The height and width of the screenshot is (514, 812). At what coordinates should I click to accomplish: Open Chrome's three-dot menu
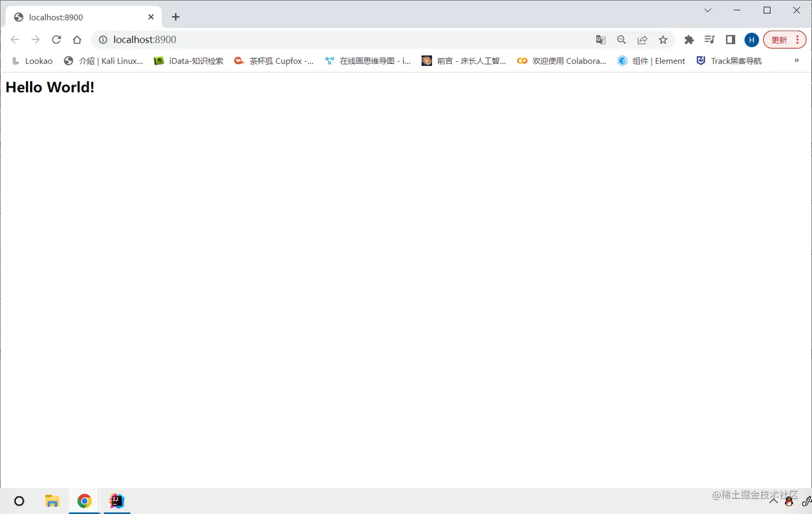798,40
